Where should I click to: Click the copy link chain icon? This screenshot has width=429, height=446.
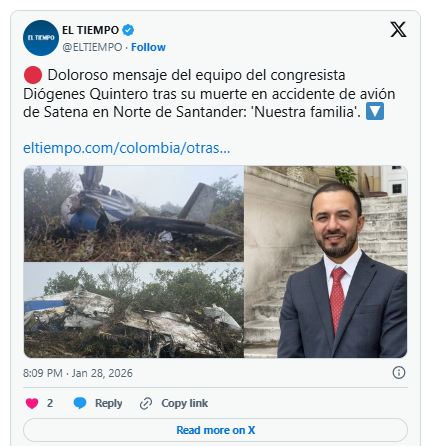[146, 404]
